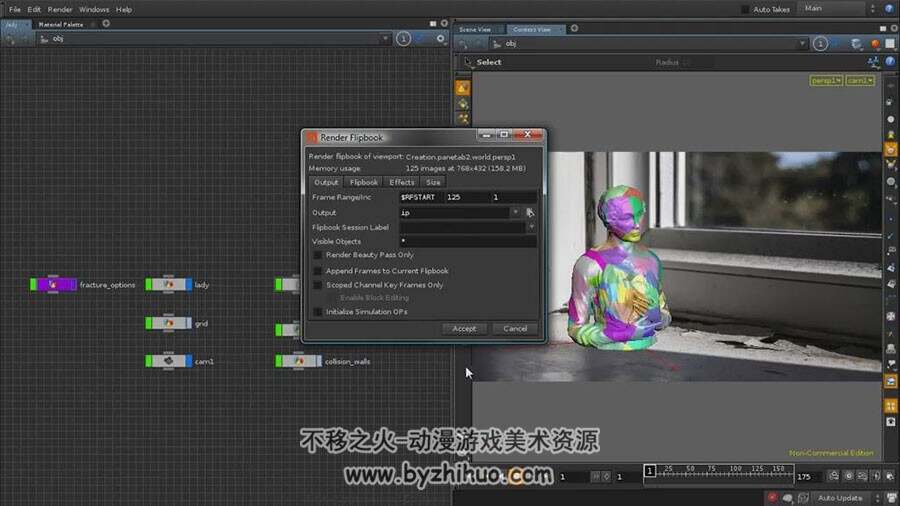Toggle the Auto Takes checkbox
Screen dimensions: 900x506
pos(745,9)
